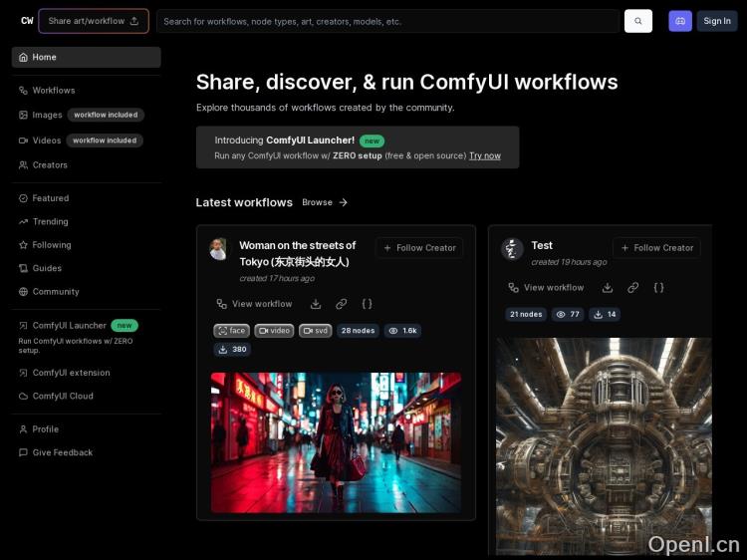
Task: Open Tokyo woman creator avatar
Action: coord(218,249)
